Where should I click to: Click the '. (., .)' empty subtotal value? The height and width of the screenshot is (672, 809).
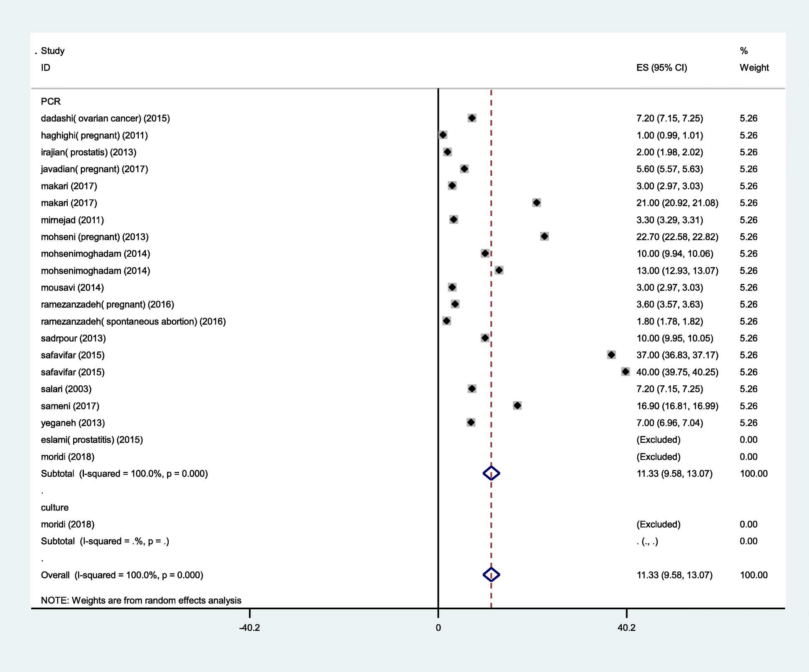coord(647,541)
